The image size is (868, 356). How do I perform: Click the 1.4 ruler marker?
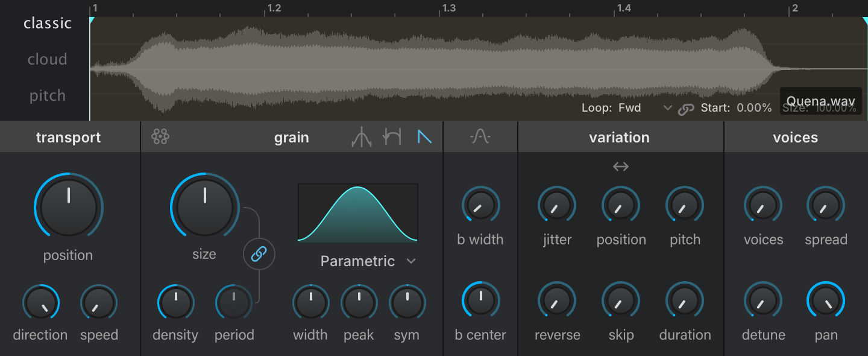click(x=624, y=8)
